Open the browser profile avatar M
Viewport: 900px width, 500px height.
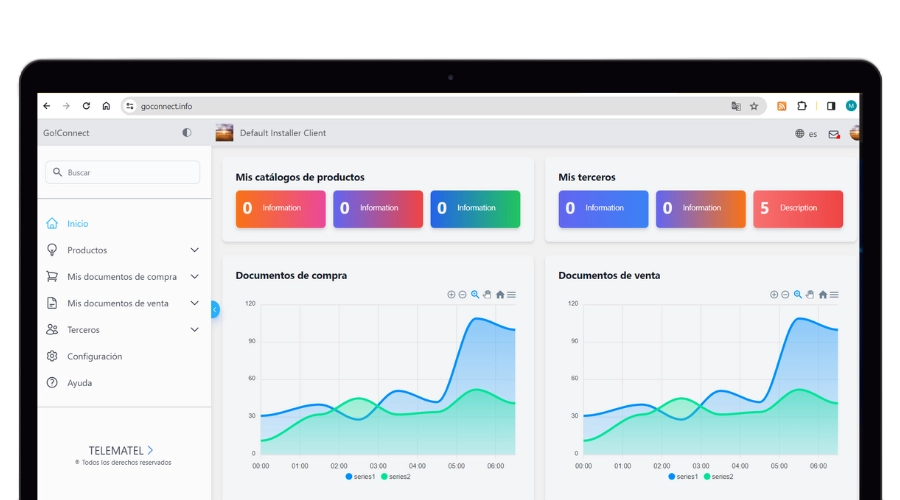tap(851, 106)
